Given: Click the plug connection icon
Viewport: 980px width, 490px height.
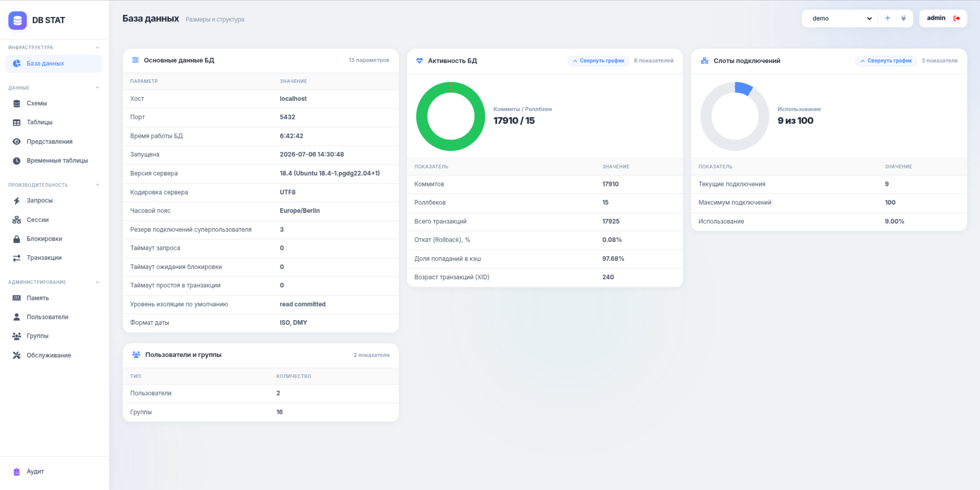Looking at the screenshot, I should tap(903, 18).
